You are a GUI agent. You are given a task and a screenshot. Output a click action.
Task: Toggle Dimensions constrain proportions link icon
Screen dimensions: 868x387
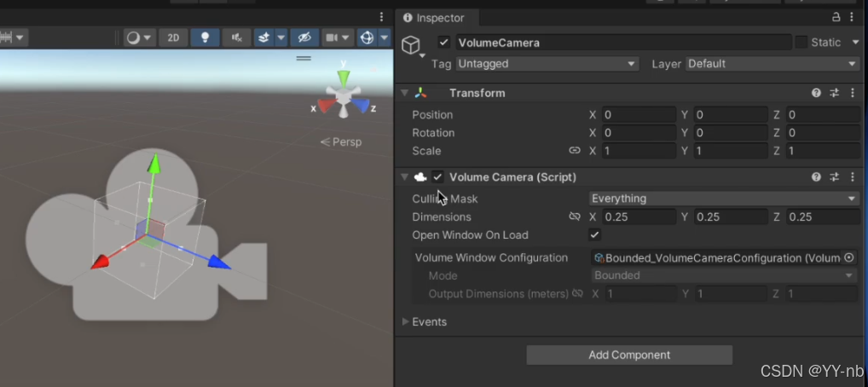point(575,217)
